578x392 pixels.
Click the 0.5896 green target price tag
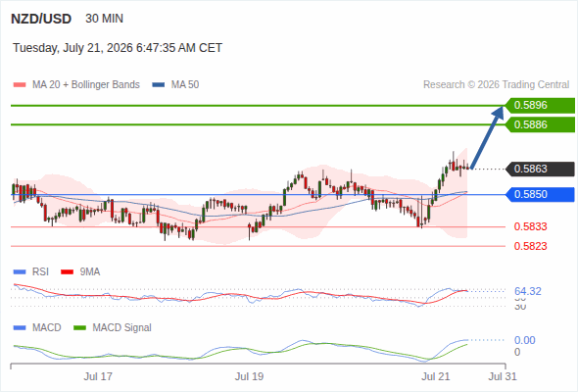540,106
